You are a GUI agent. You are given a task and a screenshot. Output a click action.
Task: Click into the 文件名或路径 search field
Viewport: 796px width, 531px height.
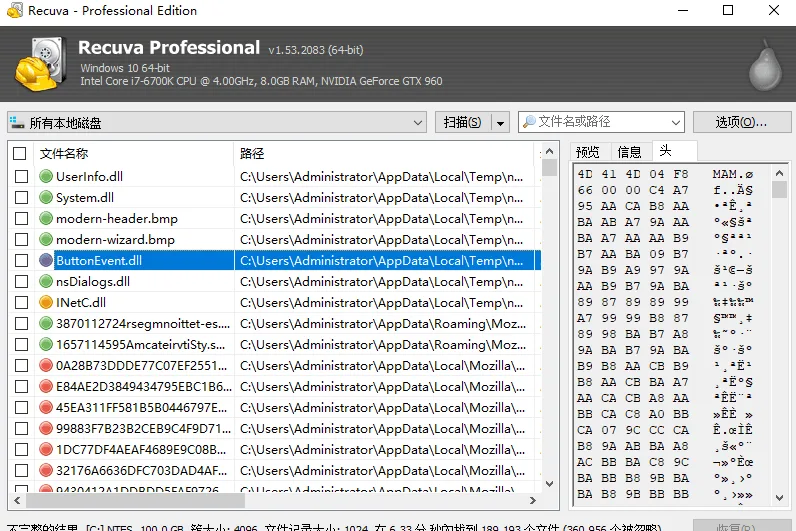tap(602, 122)
